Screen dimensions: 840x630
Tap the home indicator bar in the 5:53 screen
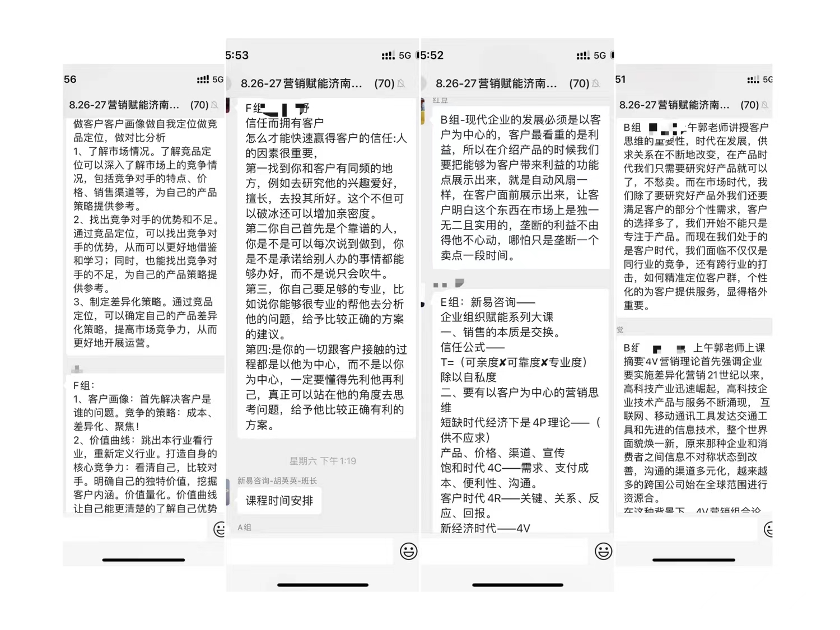click(323, 585)
